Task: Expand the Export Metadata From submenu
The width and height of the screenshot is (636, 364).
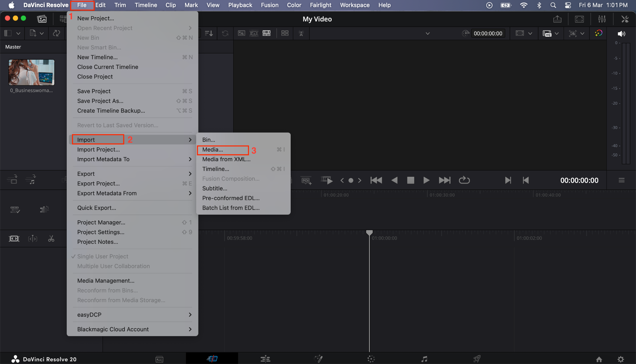Action: 107,193
